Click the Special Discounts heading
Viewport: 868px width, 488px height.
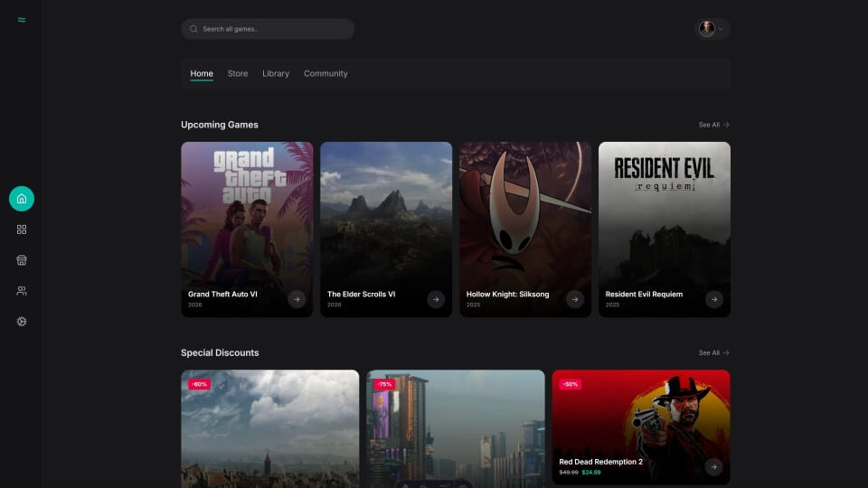220,353
